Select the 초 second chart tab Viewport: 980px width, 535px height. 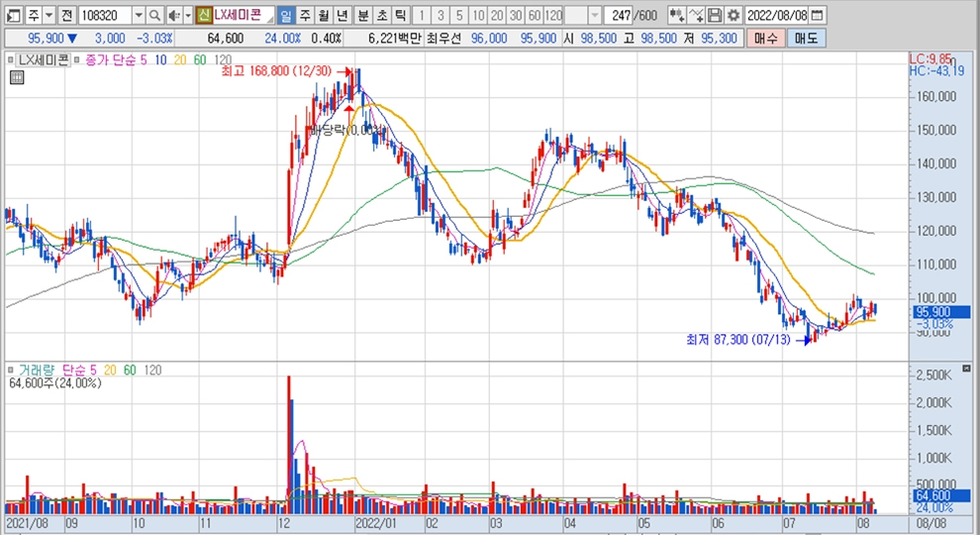tap(382, 15)
